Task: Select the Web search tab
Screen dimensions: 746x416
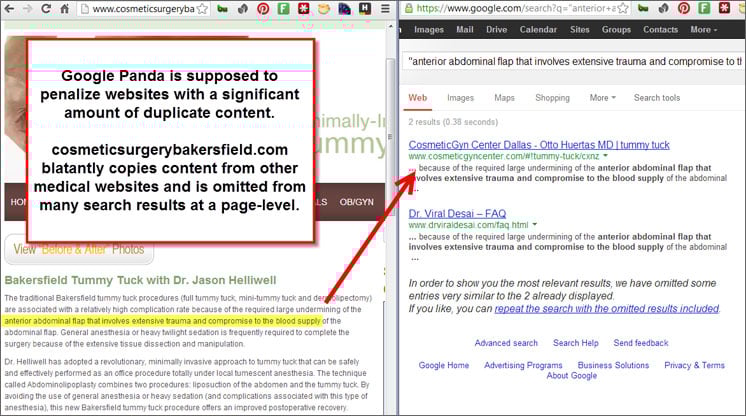Action: click(417, 98)
